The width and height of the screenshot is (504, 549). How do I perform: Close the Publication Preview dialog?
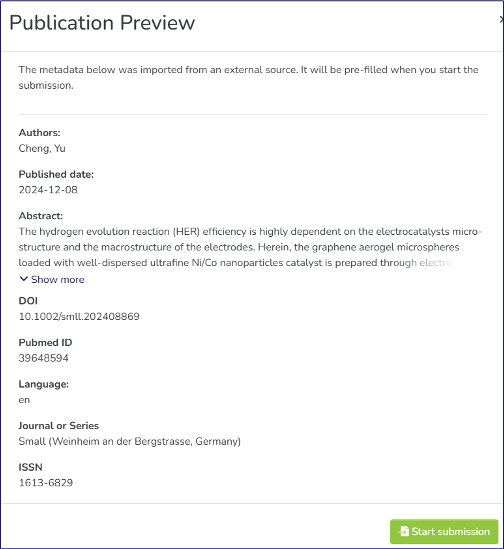click(x=501, y=20)
